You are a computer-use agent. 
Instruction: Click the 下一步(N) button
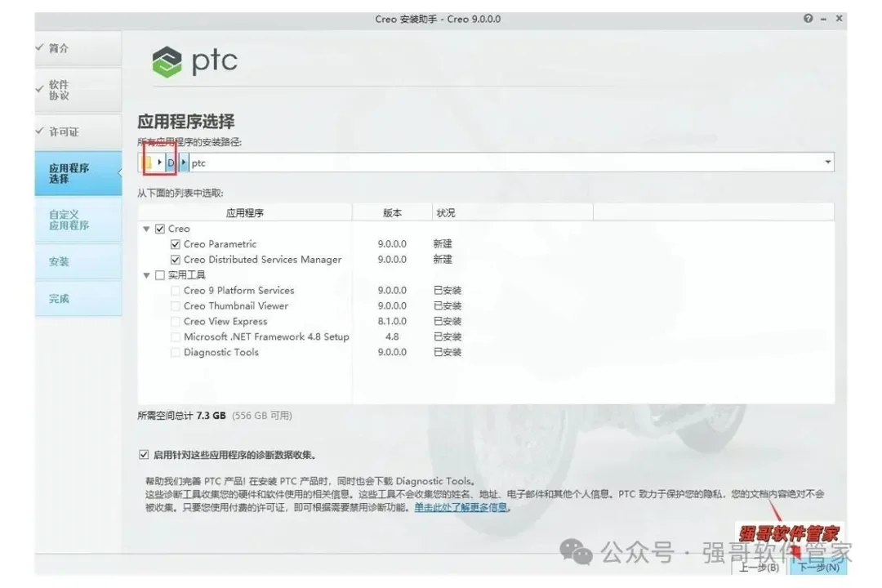tap(818, 568)
